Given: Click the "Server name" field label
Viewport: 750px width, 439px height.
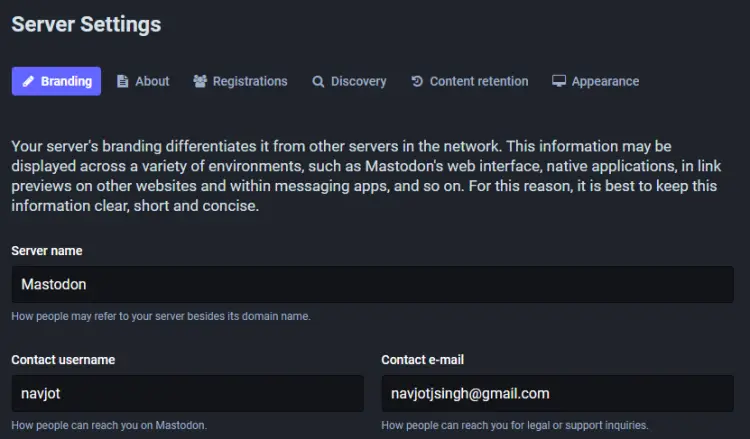Looking at the screenshot, I should coord(47,251).
